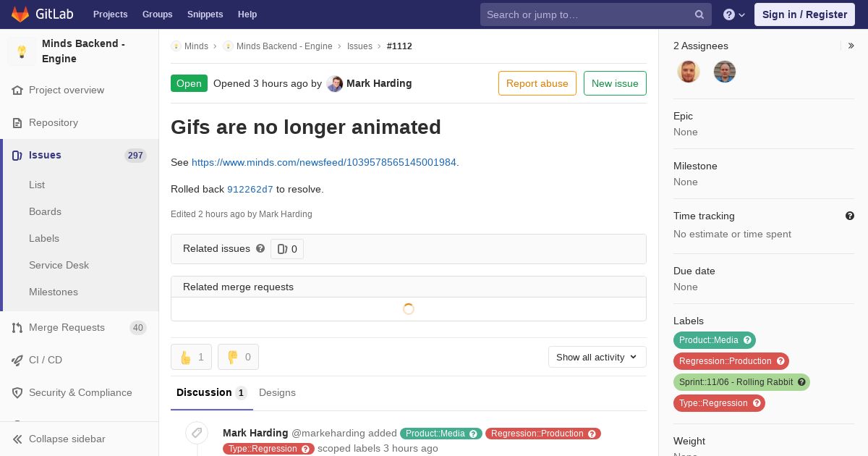Open commit 912262d7 link
The image size is (868, 456).
[250, 190]
